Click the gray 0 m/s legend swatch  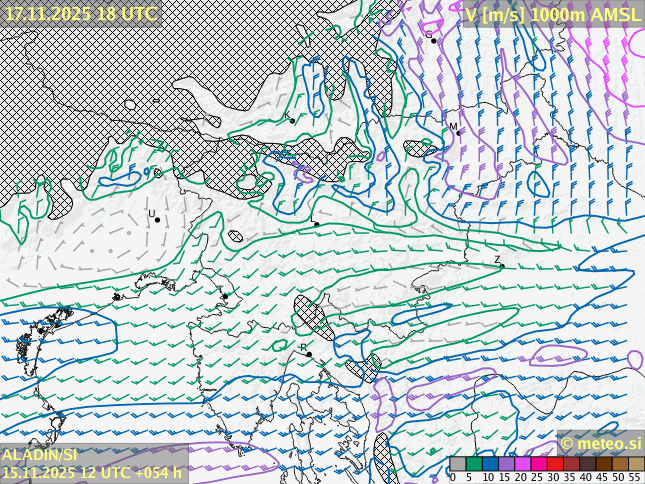point(458,464)
